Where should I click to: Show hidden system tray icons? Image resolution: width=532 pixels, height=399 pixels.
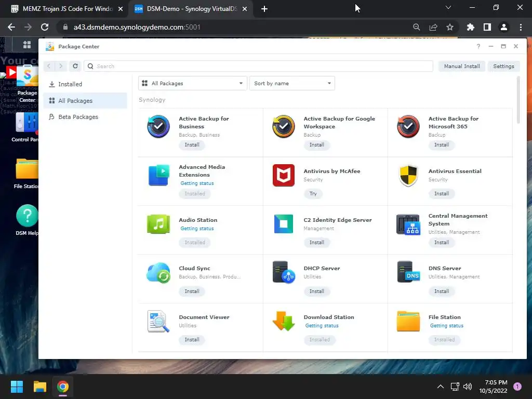point(441,387)
